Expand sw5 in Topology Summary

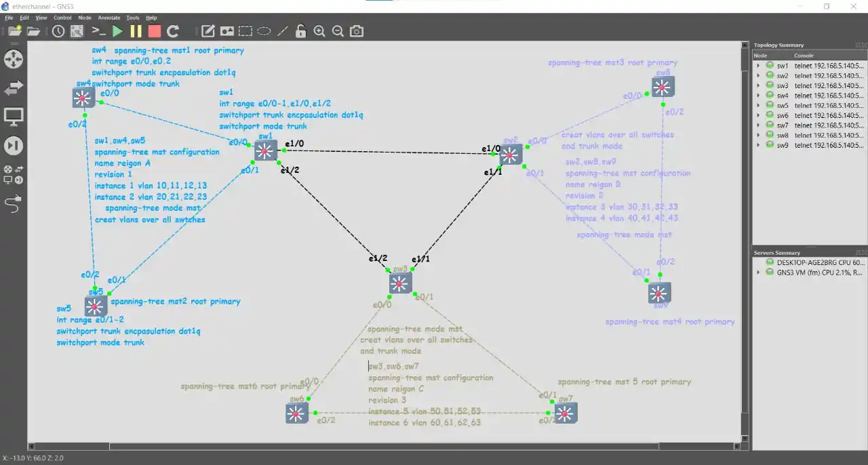click(759, 106)
